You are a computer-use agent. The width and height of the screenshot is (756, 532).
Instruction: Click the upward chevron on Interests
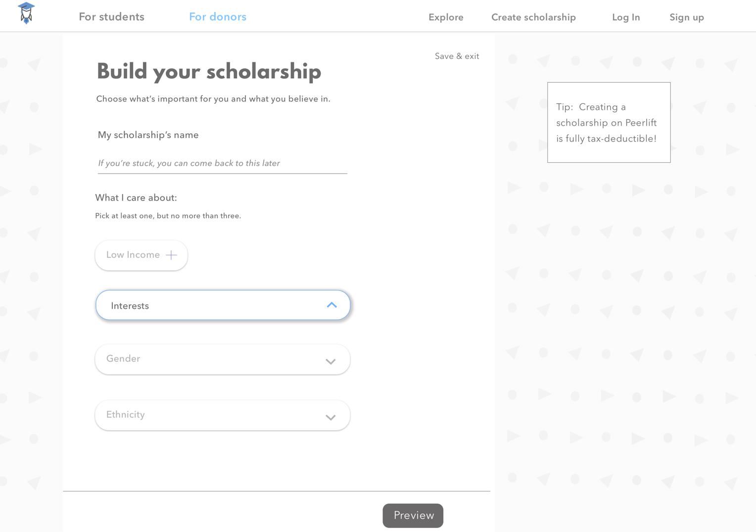point(331,305)
